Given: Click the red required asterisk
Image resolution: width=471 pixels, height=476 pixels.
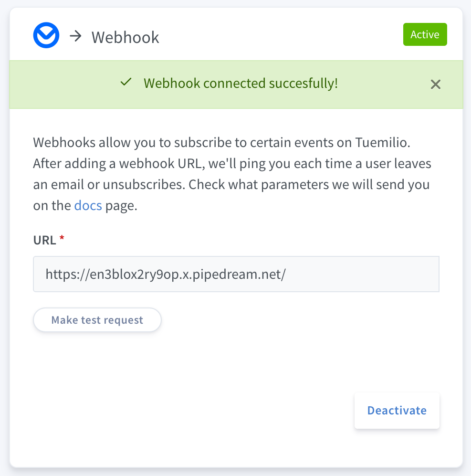Looking at the screenshot, I should tap(62, 239).
